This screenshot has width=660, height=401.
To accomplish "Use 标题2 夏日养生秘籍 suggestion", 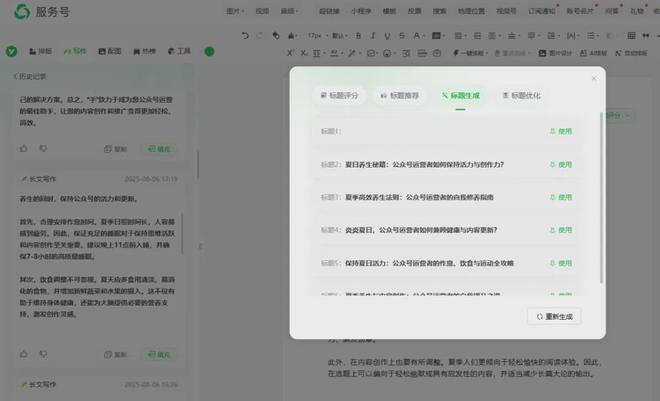I will [x=561, y=165].
